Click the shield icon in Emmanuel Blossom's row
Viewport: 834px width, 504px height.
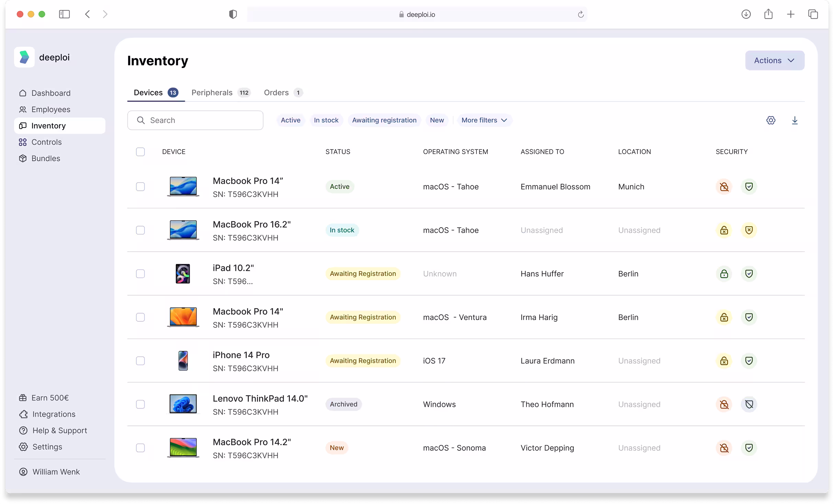[749, 186]
